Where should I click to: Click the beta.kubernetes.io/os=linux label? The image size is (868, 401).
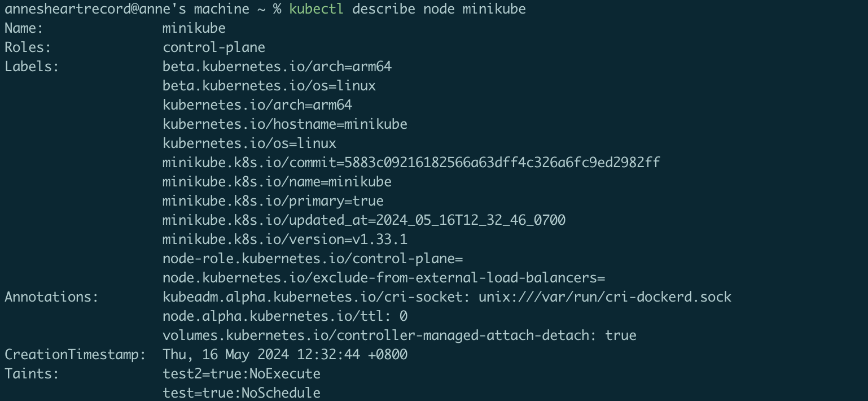point(269,86)
